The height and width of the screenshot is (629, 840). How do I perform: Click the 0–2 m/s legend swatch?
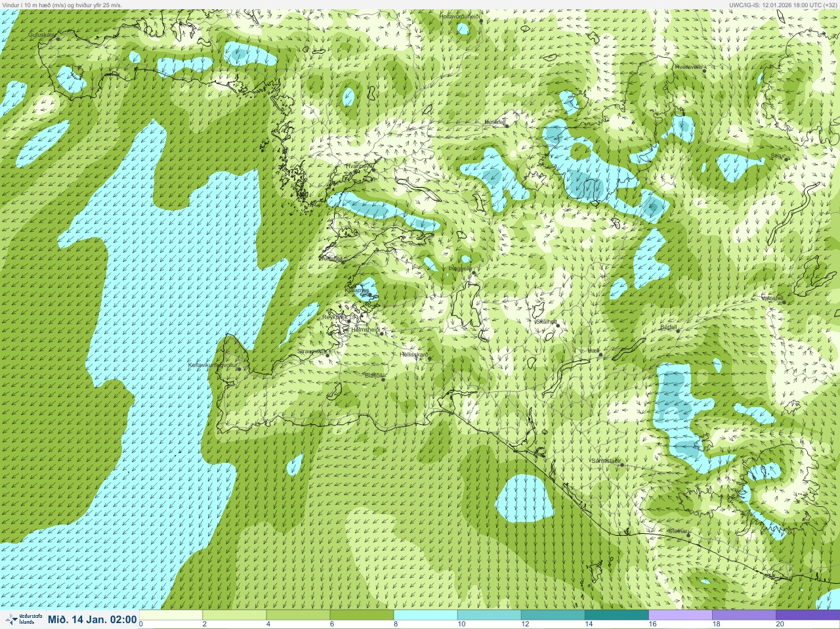pyautogui.click(x=171, y=615)
